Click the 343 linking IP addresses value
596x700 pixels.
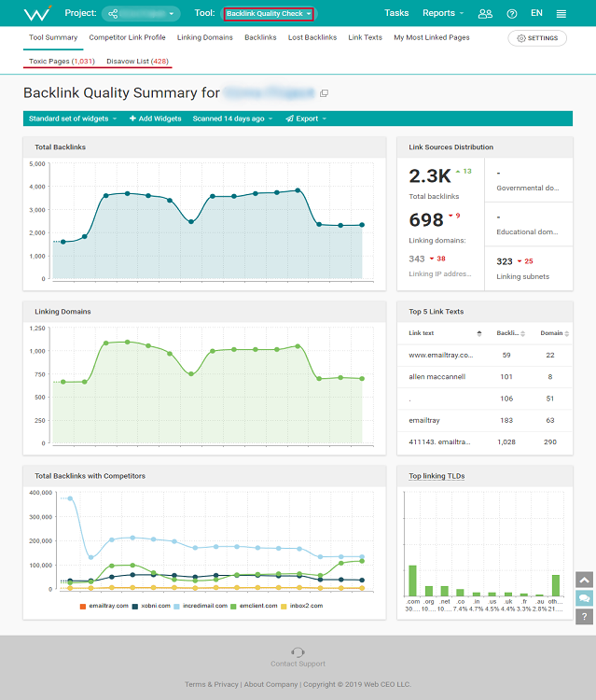pyautogui.click(x=417, y=259)
